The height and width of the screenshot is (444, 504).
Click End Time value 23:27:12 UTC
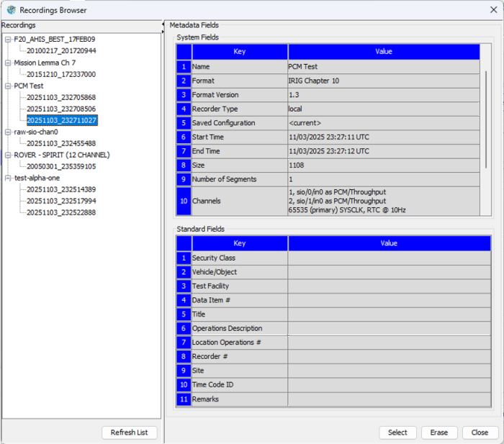coord(384,151)
